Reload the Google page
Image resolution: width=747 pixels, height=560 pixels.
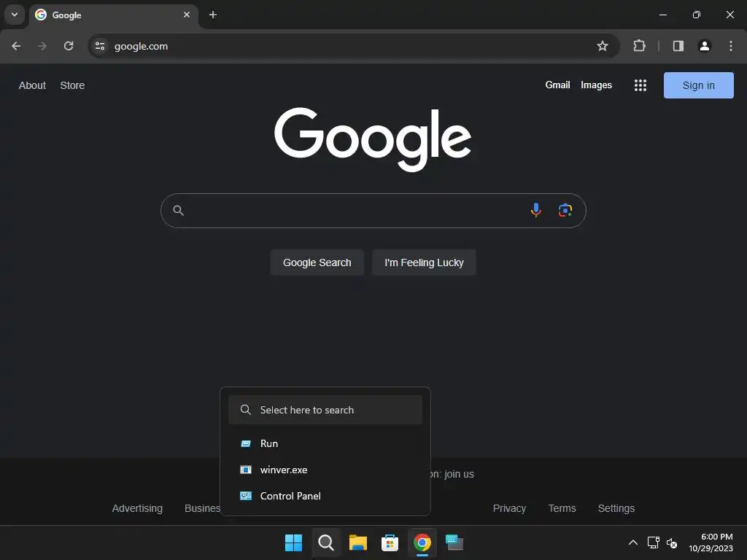tap(69, 46)
